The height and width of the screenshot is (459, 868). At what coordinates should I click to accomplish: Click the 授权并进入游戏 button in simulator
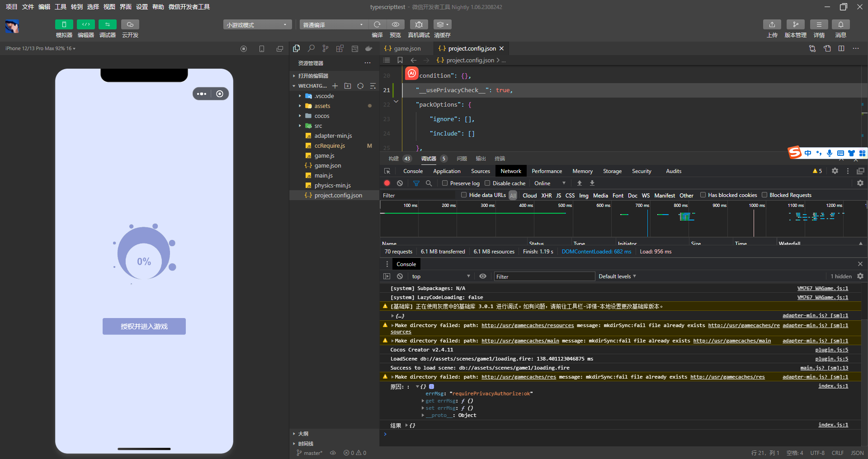(x=144, y=326)
